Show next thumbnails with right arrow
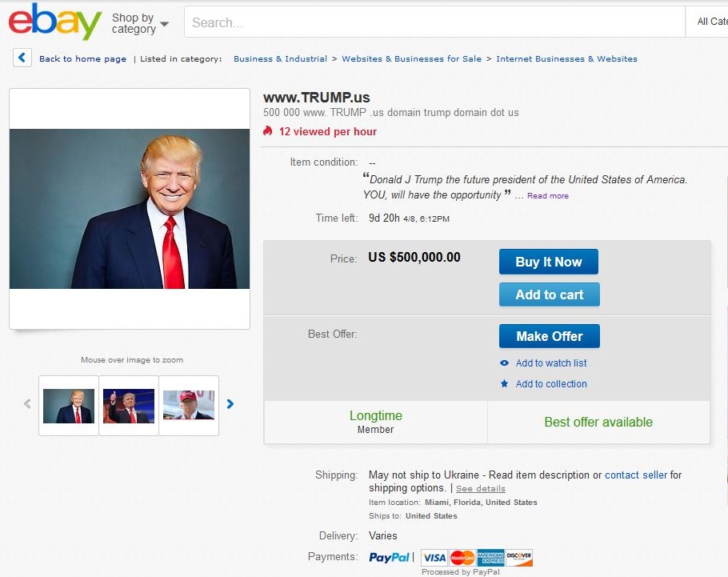 click(x=230, y=404)
